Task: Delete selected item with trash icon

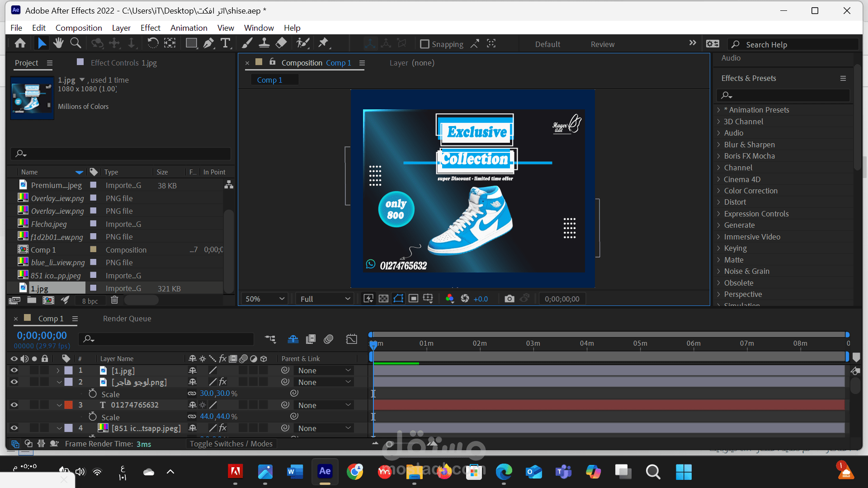Action: pos(114,300)
